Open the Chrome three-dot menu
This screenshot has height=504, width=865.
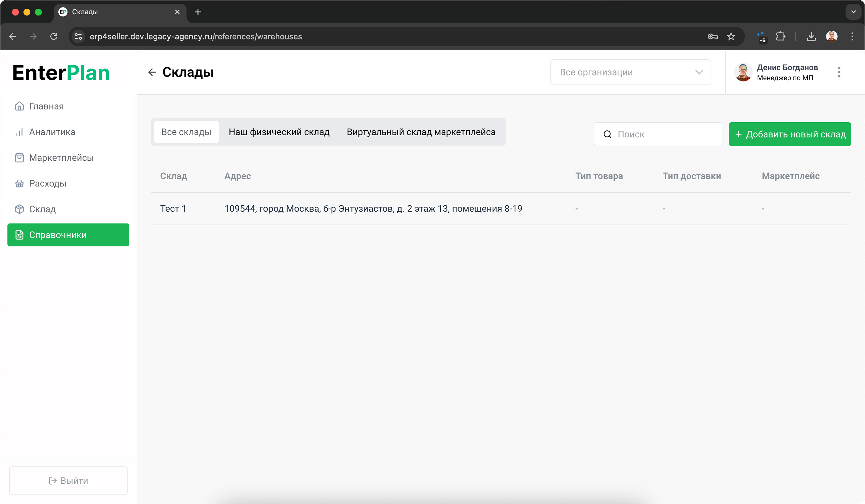coord(852,36)
